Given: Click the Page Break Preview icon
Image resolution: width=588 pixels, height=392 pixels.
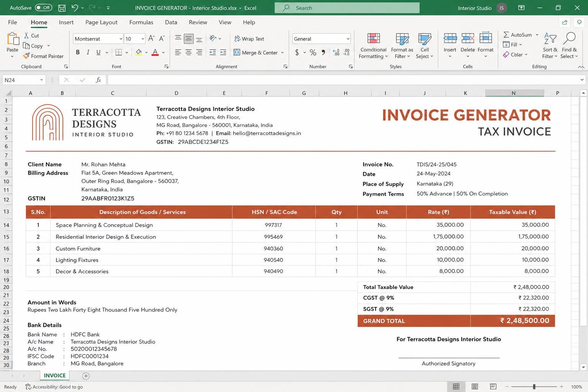Looking at the screenshot, I should point(493,387).
